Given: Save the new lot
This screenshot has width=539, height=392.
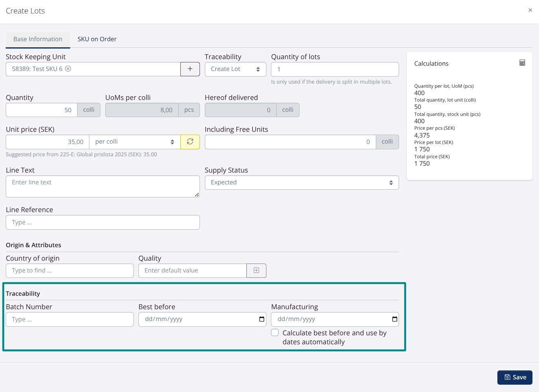Looking at the screenshot, I should (515, 377).
